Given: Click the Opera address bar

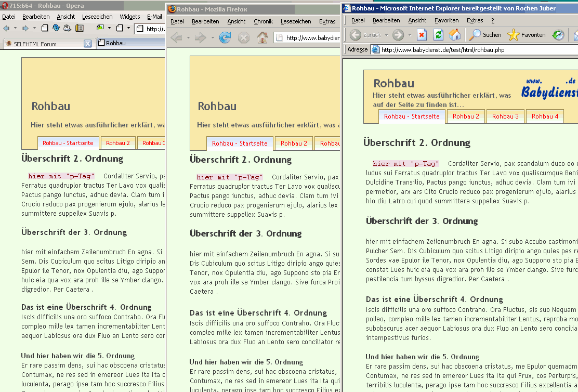Looking at the screenshot, I should (x=150, y=29).
